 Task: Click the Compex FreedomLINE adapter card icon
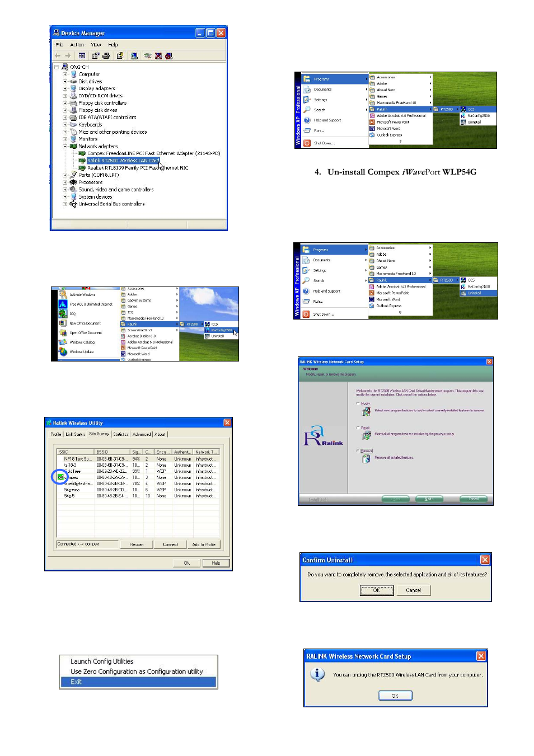[x=82, y=153]
